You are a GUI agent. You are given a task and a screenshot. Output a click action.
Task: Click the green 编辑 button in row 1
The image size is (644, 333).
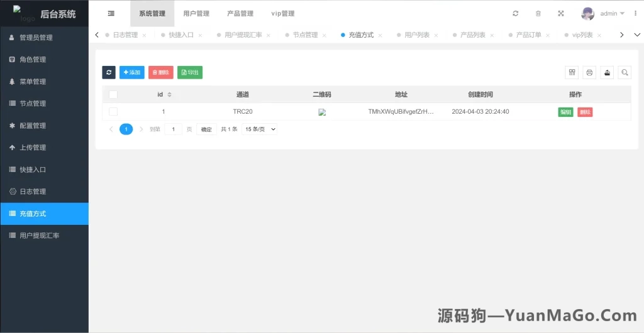(565, 112)
